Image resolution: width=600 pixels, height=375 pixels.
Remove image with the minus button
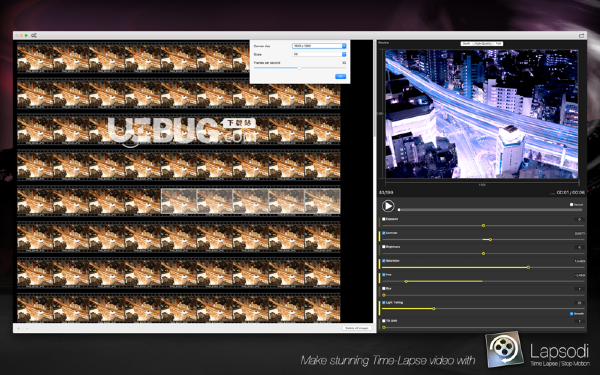(x=27, y=328)
